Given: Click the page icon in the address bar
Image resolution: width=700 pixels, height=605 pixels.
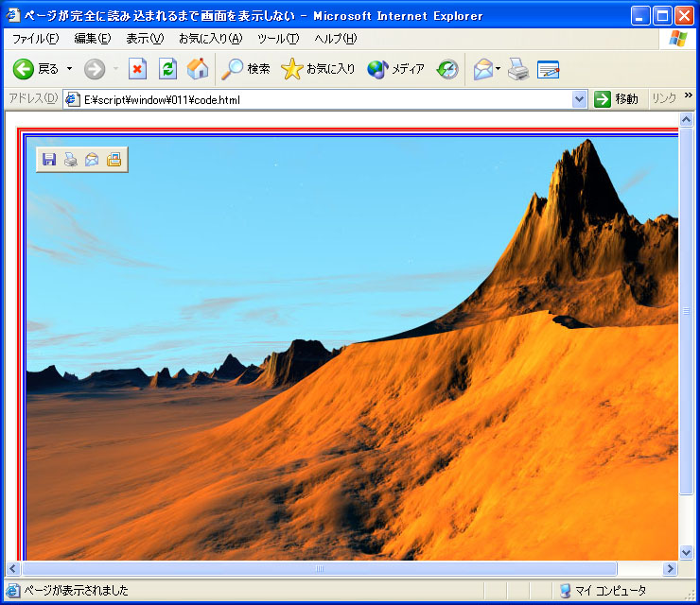Looking at the screenshot, I should [x=72, y=99].
